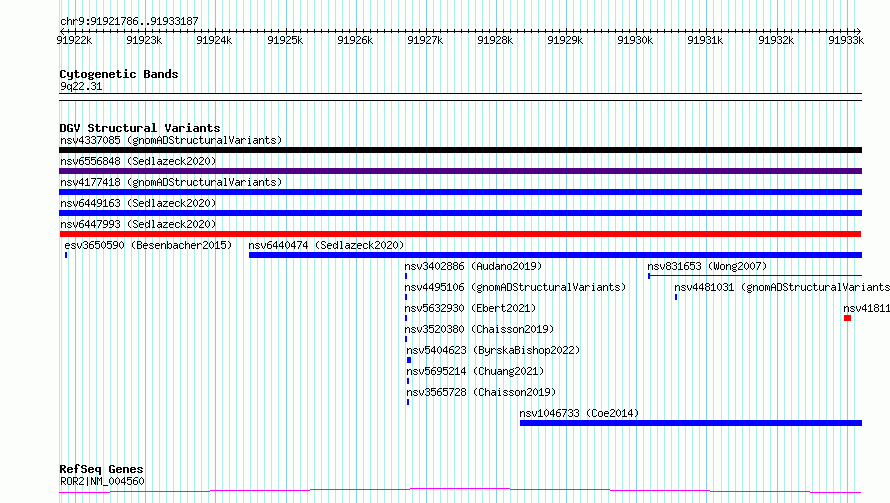Open the nsv5632930 (Ebert2021) label
Viewport: 890px width, 503px height.
pos(470,308)
